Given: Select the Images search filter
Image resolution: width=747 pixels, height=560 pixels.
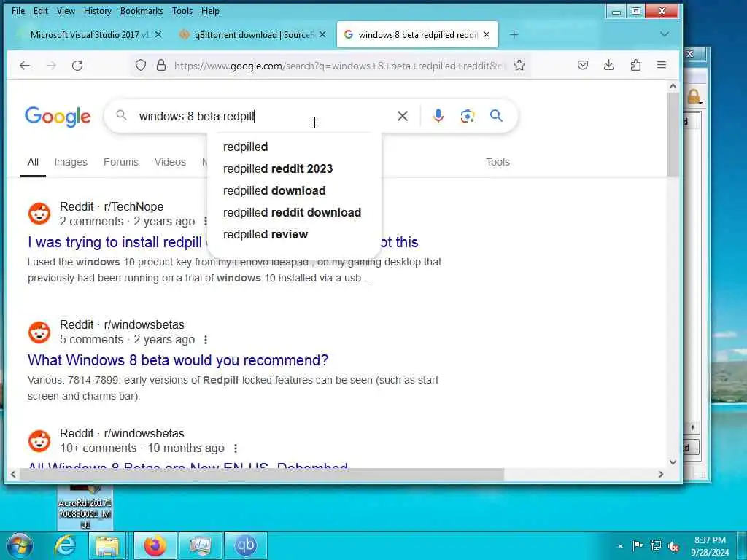Looking at the screenshot, I should click(71, 162).
